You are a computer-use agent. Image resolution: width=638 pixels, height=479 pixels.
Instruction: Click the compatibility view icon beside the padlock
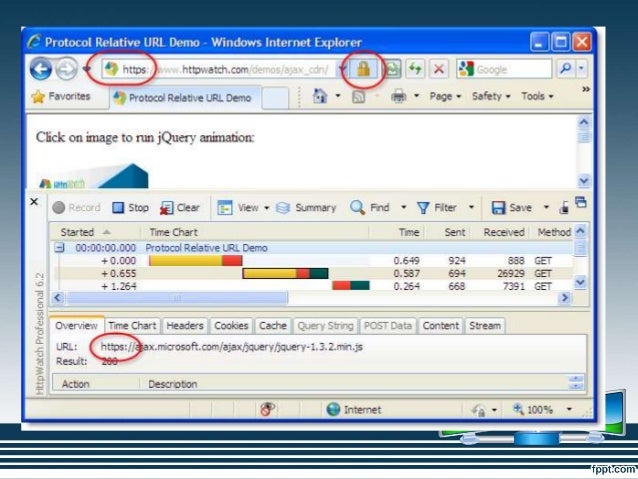(392, 69)
